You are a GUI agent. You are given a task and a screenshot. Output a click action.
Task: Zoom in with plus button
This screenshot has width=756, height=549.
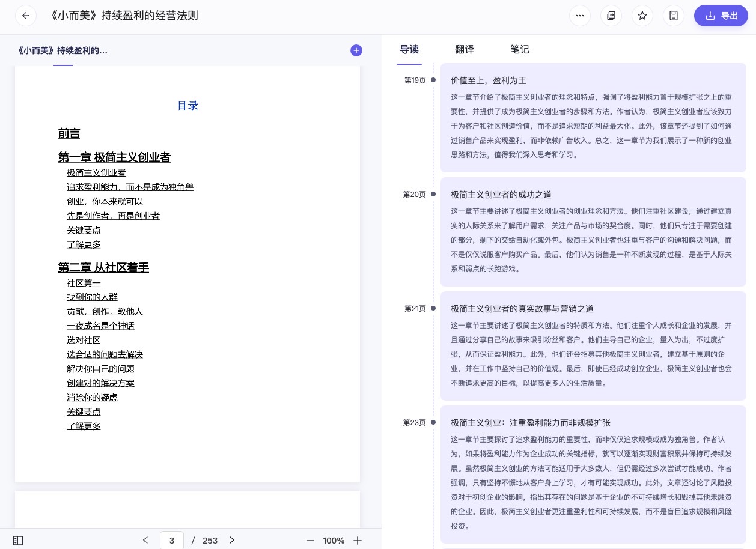pyautogui.click(x=358, y=541)
